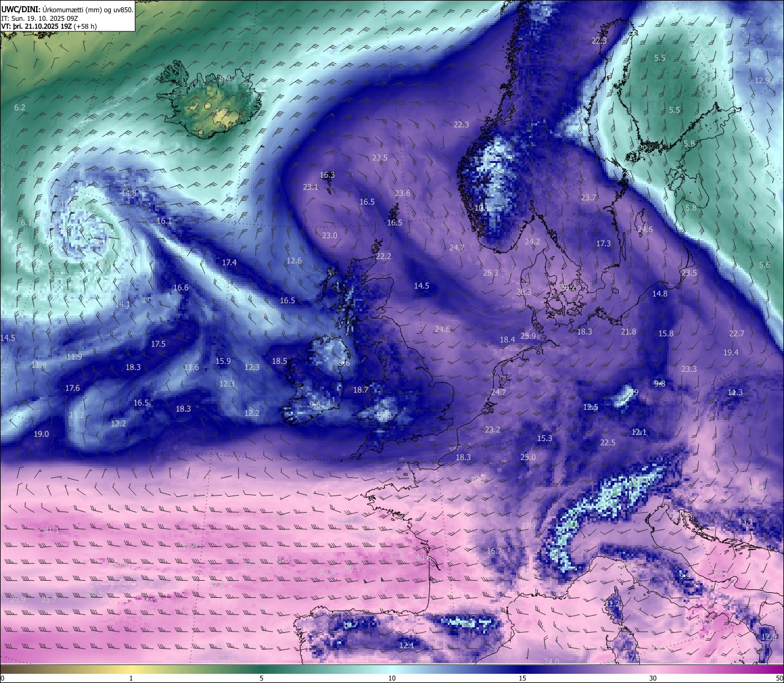Click the value 22.7 near the right edge
The height and width of the screenshot is (683, 784).
tap(737, 333)
